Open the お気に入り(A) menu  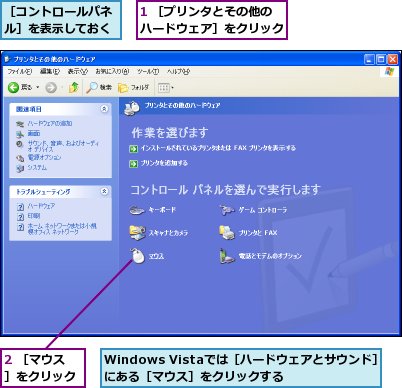tap(112, 71)
